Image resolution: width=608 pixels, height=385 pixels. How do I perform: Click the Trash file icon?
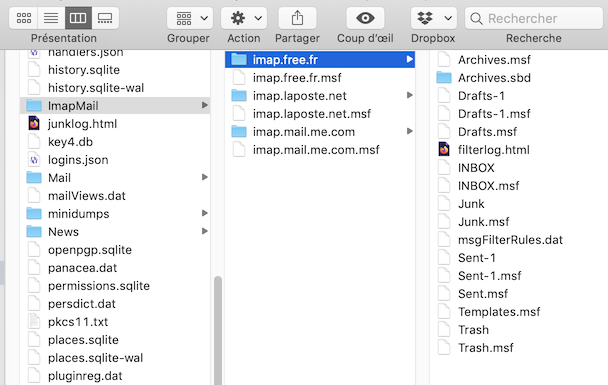click(444, 329)
